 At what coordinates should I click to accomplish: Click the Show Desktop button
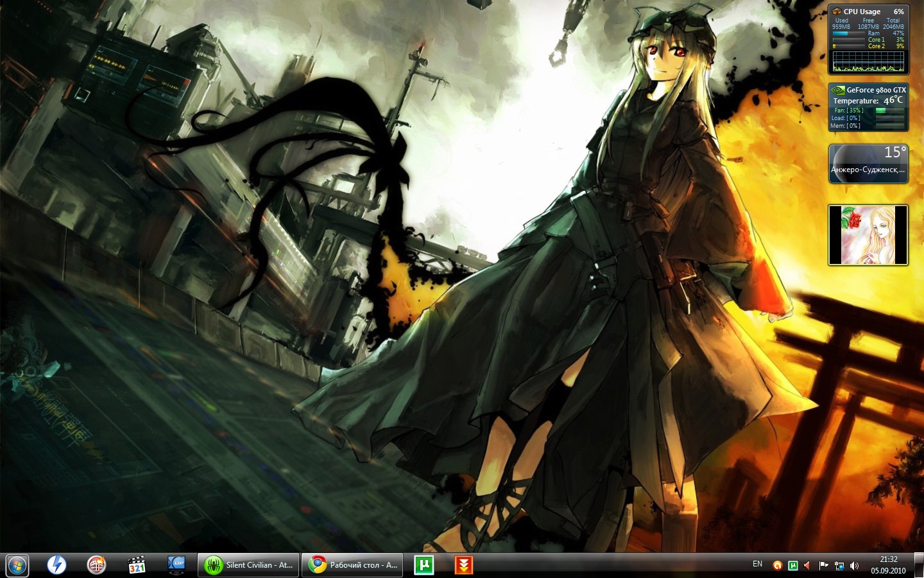[919, 565]
